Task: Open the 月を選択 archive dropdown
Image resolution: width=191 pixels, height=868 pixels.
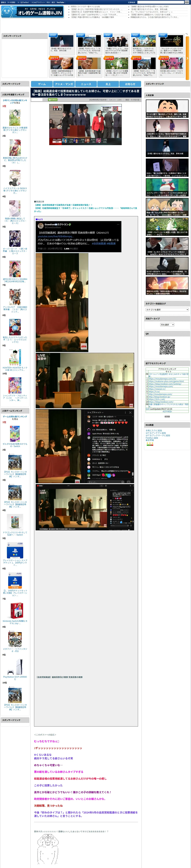Action: coord(167,324)
